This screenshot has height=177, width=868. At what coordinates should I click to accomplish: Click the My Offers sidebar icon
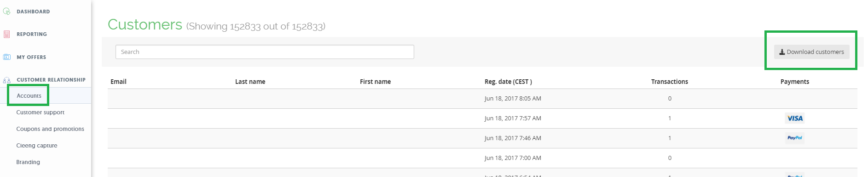click(x=6, y=57)
